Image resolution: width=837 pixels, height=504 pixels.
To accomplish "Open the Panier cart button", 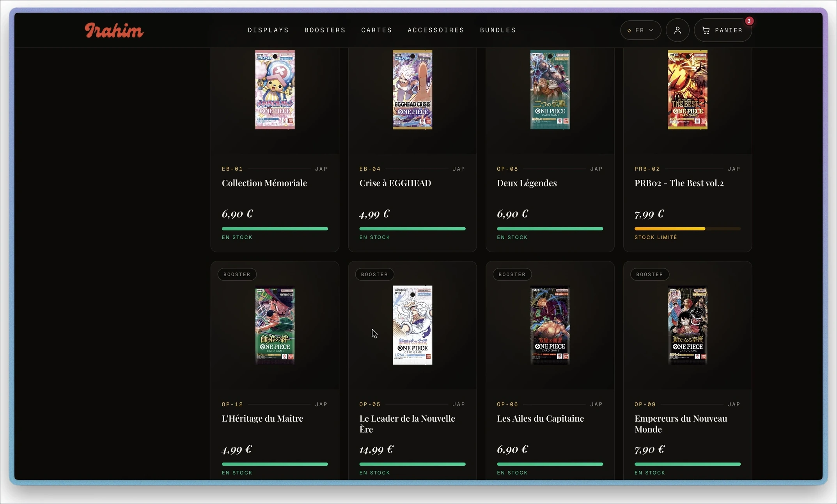I will (x=723, y=30).
